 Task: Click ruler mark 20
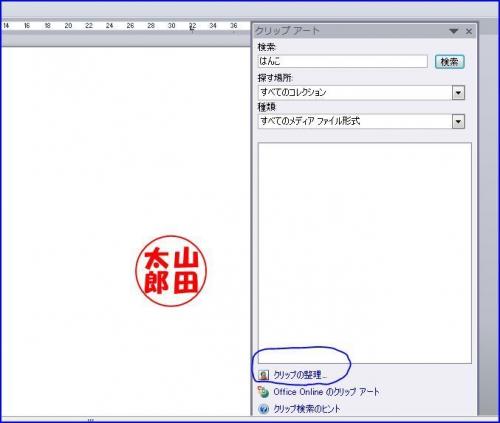click(68, 26)
